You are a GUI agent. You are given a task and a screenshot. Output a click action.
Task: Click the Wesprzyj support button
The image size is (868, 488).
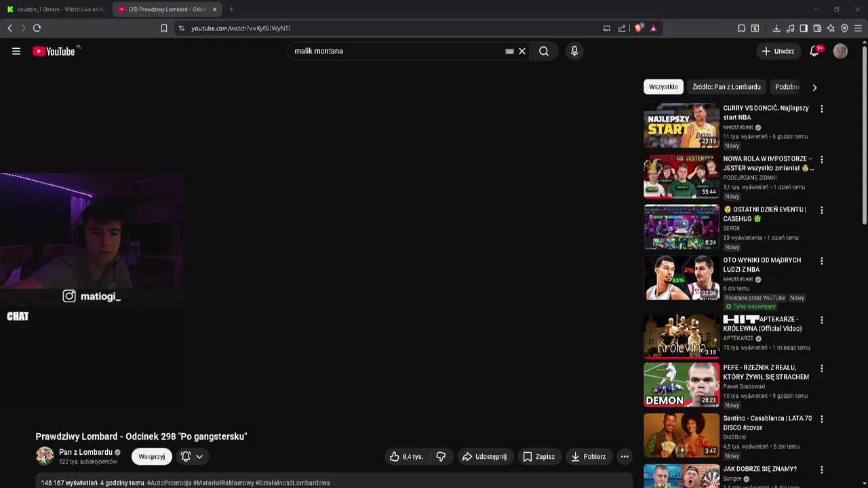click(152, 457)
